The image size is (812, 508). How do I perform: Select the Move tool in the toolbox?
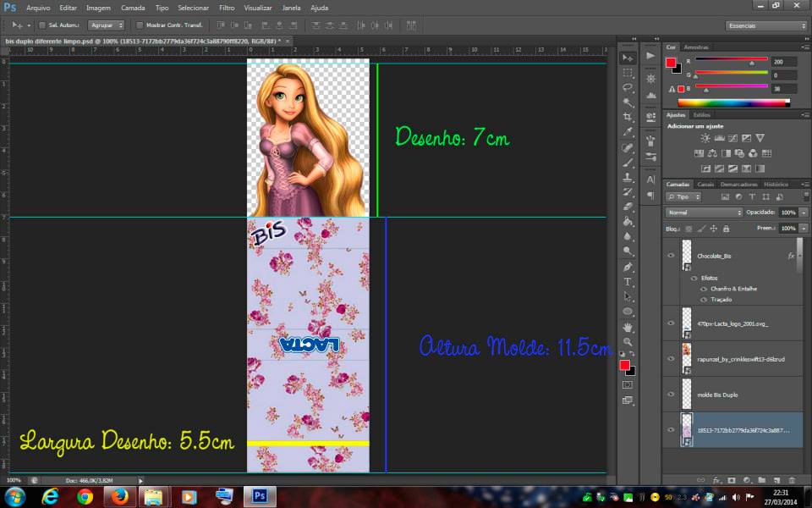(628, 58)
